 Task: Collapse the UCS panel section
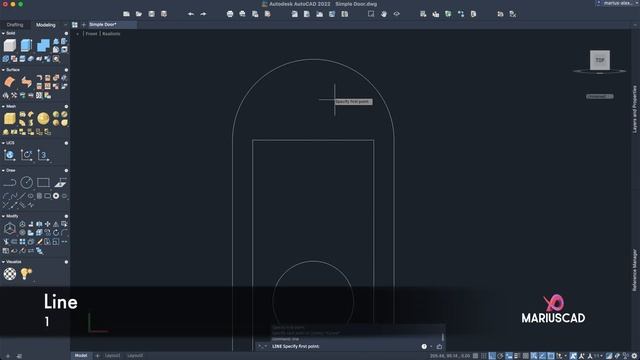tap(3, 143)
